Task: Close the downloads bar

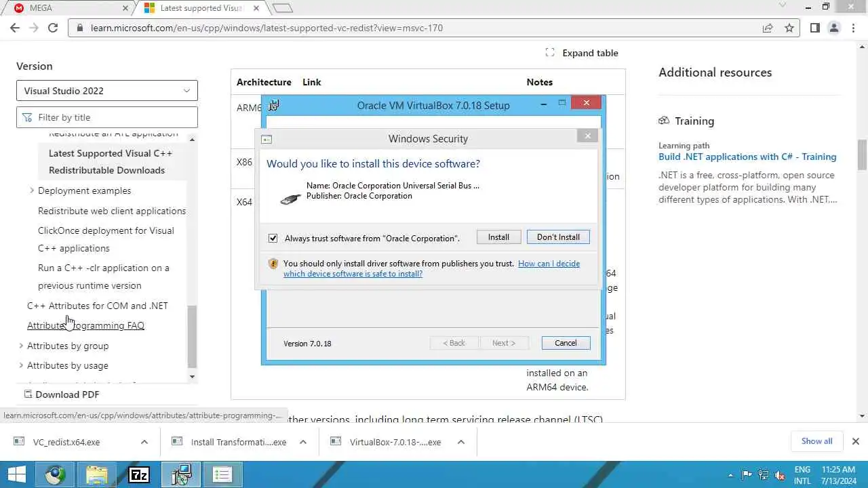Action: [x=855, y=441]
